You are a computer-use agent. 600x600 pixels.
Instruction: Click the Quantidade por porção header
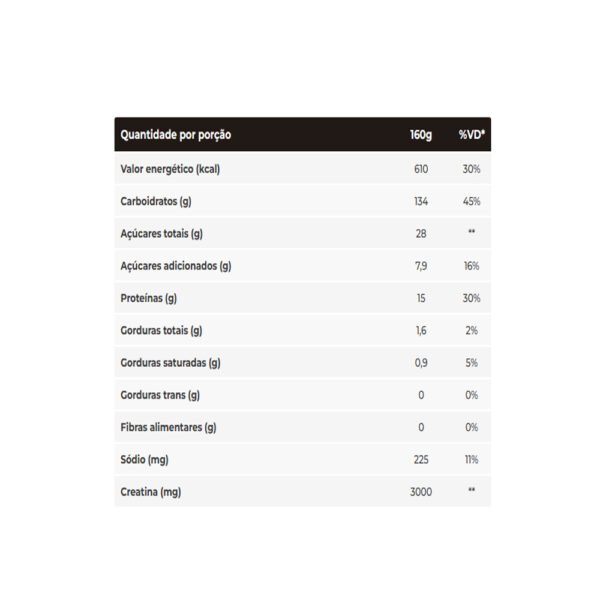click(x=176, y=135)
